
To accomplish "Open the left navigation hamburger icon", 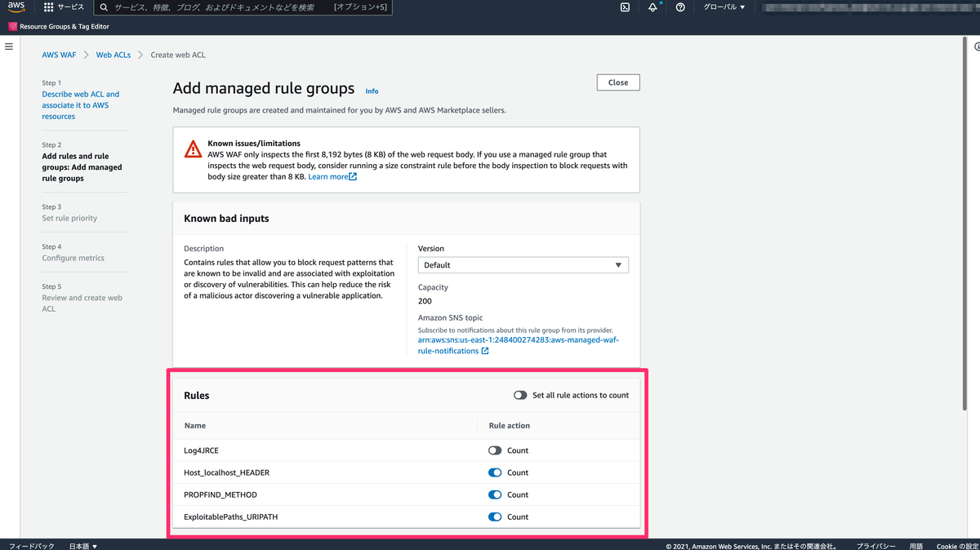I will 9,47.
